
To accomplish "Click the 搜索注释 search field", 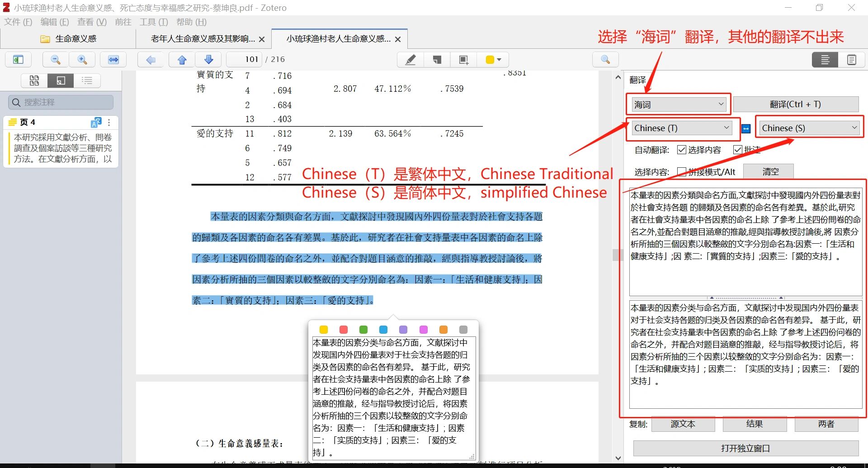I will coord(61,102).
